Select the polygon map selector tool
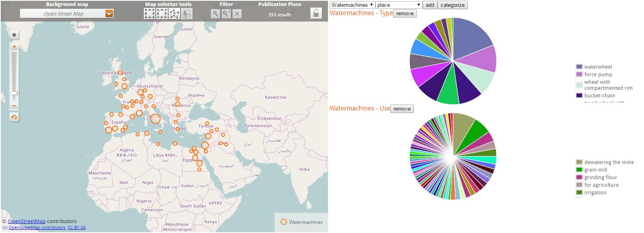644x233 pixels. click(x=174, y=14)
